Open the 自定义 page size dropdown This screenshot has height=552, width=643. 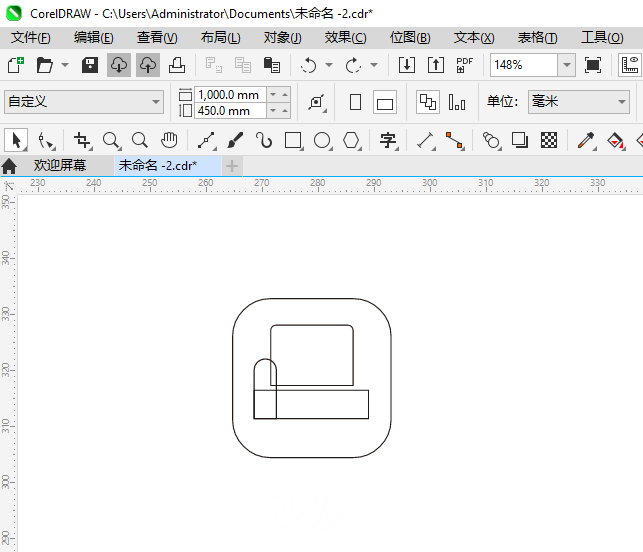click(x=84, y=102)
